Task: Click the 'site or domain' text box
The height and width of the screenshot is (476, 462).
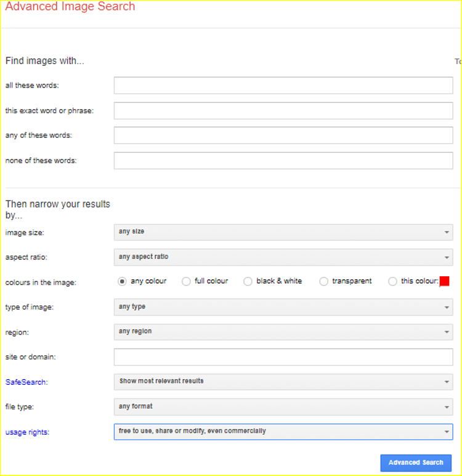Action: pos(283,357)
